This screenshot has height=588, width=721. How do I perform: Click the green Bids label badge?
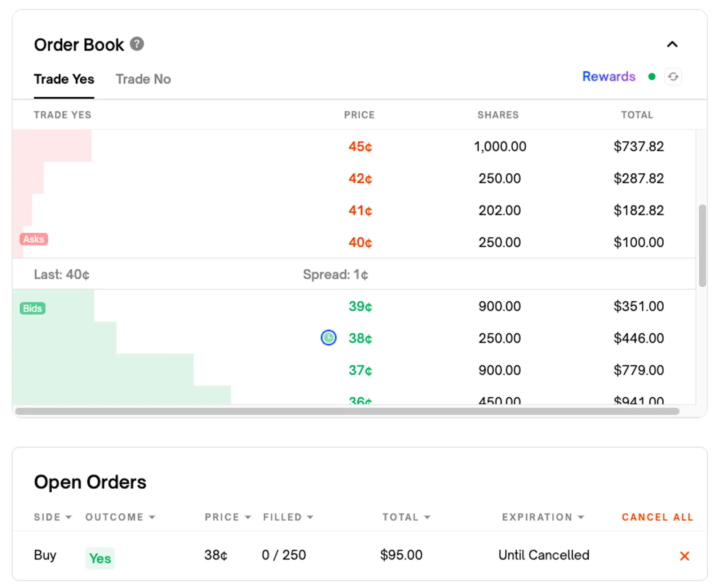click(x=32, y=308)
